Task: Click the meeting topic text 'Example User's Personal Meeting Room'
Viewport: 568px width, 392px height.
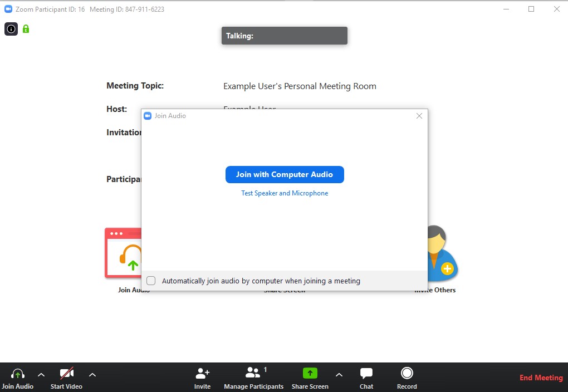Action: click(x=300, y=86)
